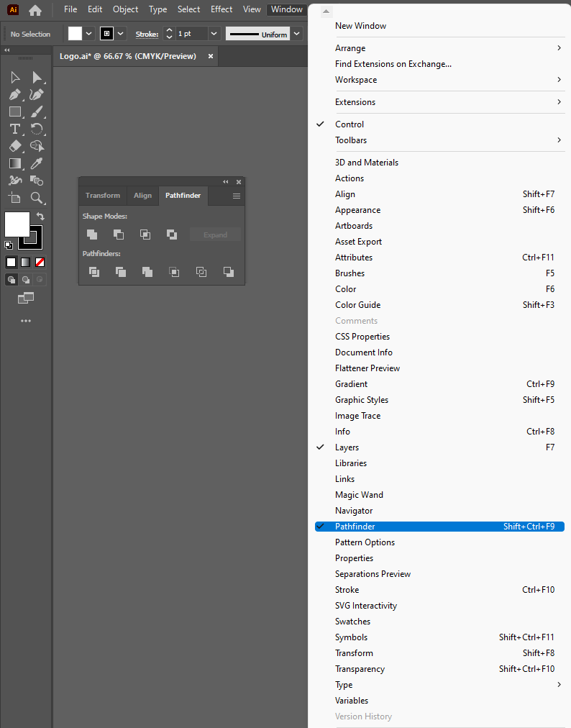Enable Draw Behind mode
This screenshot has width=571, height=728.
[x=26, y=280]
